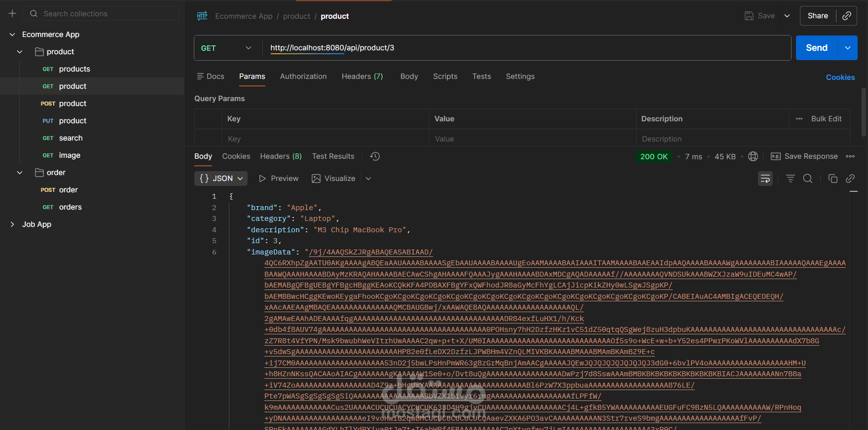The width and height of the screenshot is (868, 430).
Task: Click the Save disk icon
Action: point(749,16)
